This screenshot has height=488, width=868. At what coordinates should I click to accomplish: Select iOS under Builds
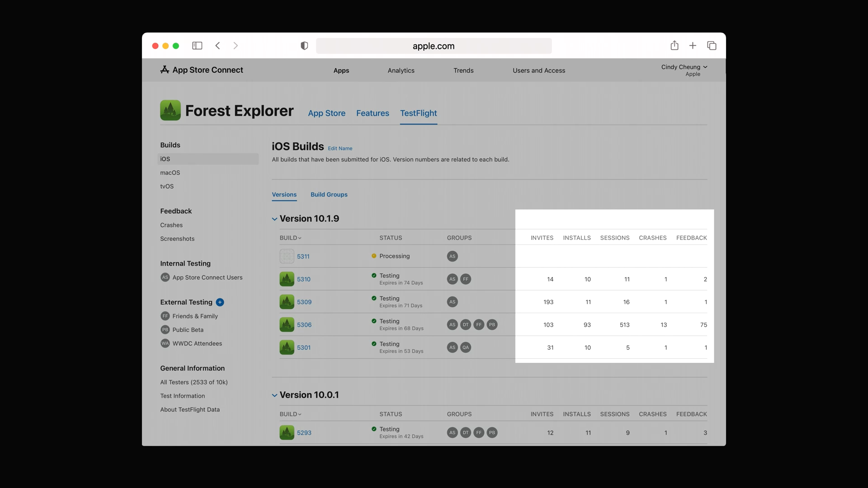tap(208, 159)
